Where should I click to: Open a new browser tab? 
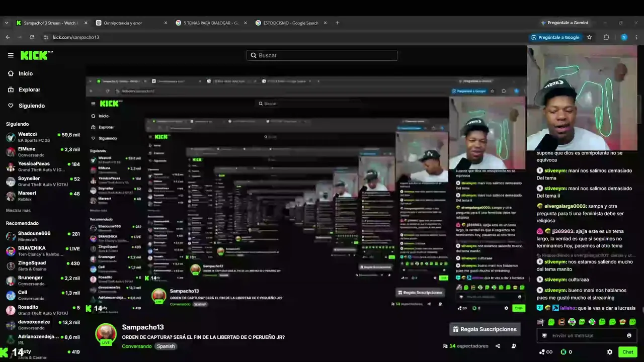337,23
